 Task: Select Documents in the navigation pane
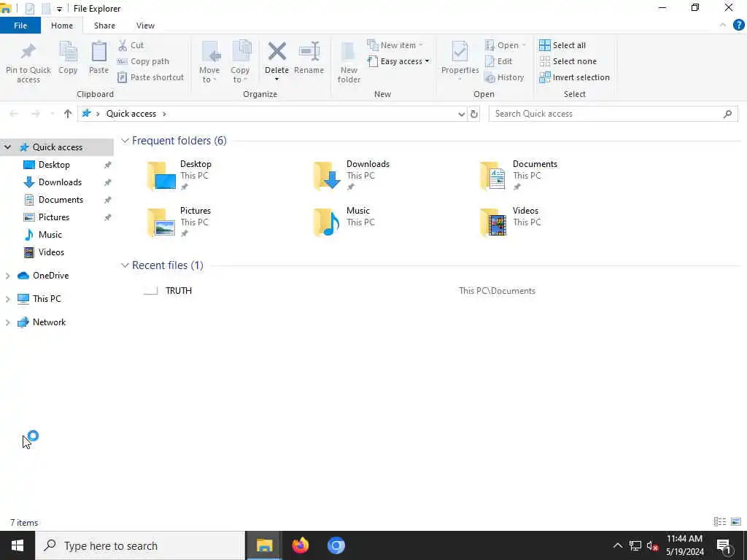point(61,200)
